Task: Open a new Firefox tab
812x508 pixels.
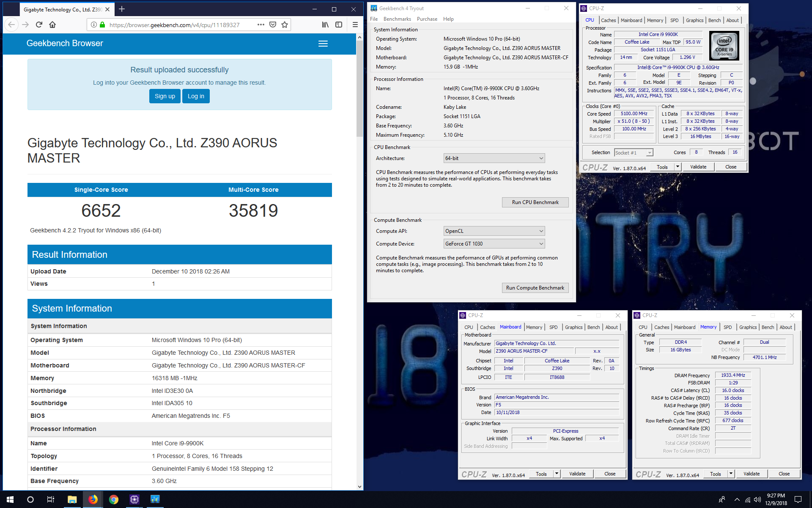Action: 122,9
